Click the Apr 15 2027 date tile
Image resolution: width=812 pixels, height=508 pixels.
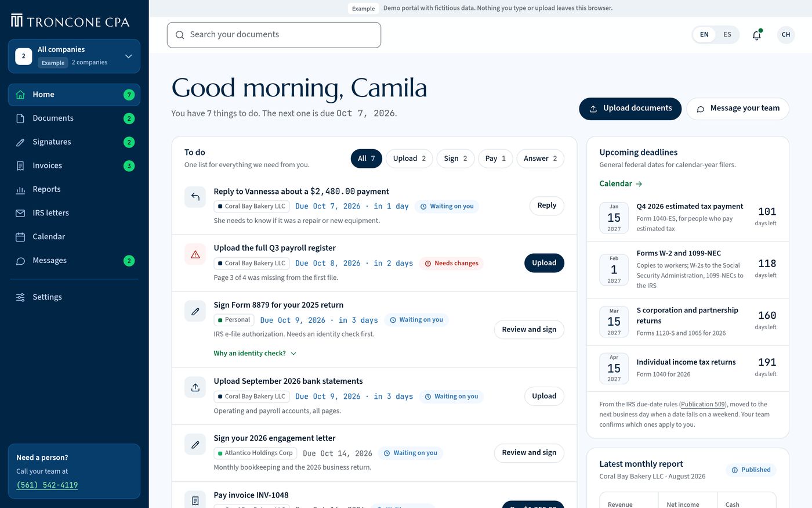point(614,368)
